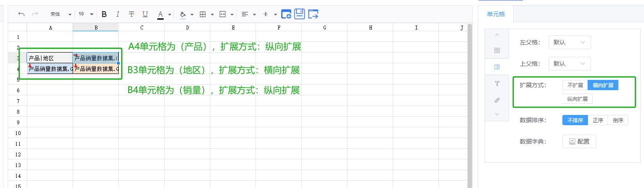Toggle bold formatting
This screenshot has width=644, height=188.
tap(104, 14)
